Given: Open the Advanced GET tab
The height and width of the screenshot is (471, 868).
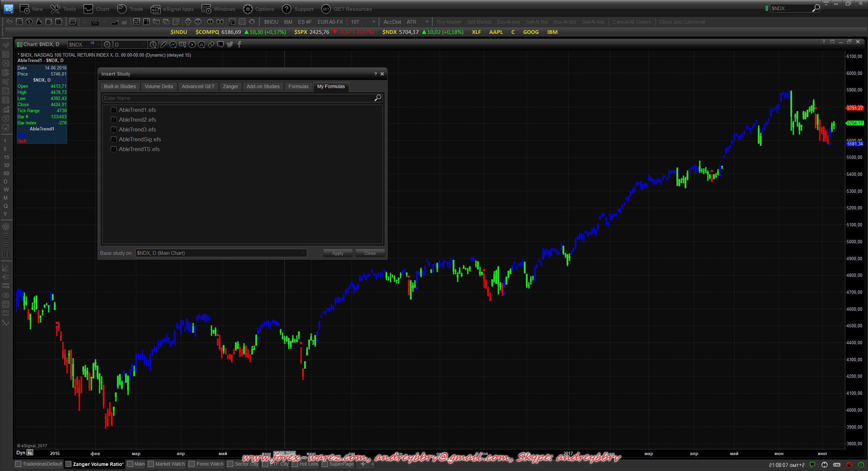Looking at the screenshot, I should pyautogui.click(x=198, y=86).
